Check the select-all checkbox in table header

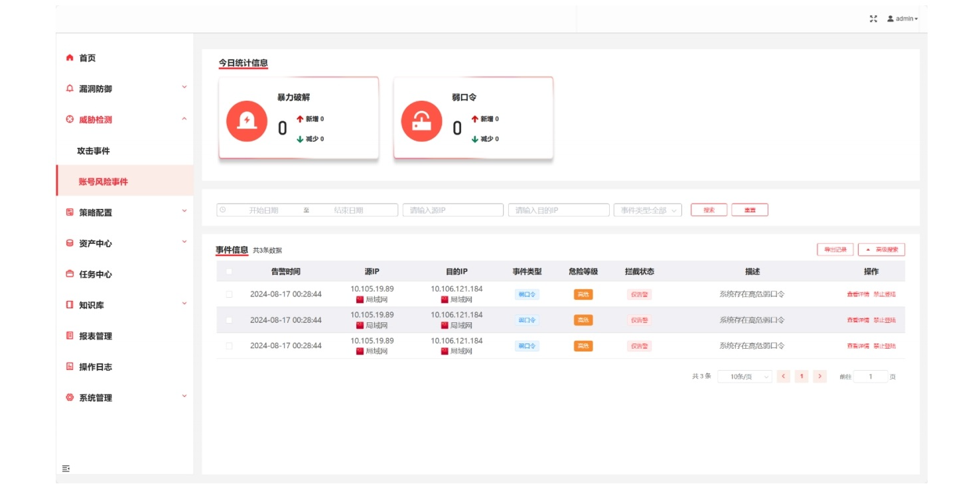click(x=229, y=272)
